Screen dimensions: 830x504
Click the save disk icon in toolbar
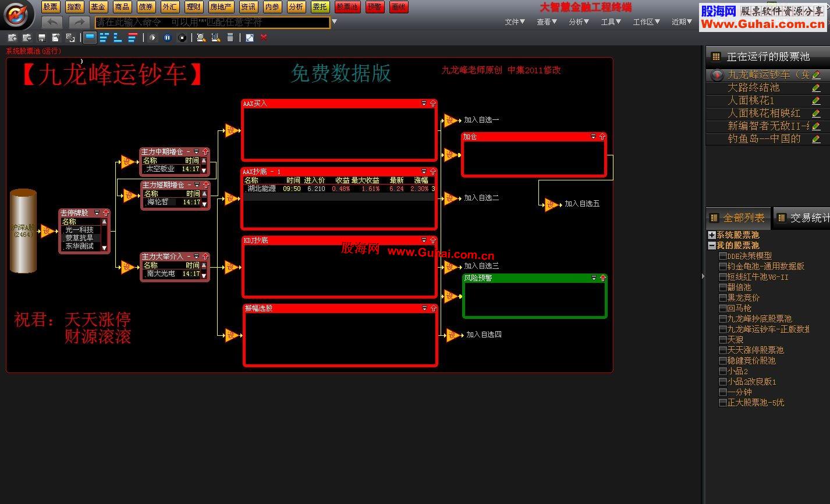click(x=42, y=37)
